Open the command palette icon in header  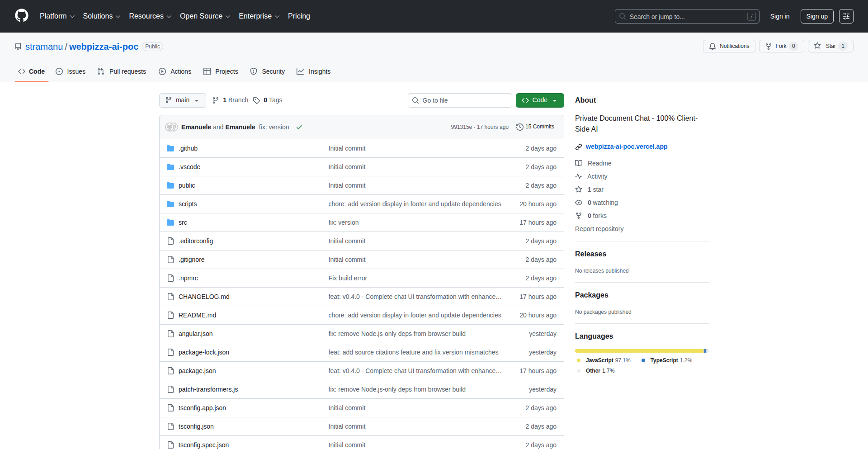coord(846,16)
